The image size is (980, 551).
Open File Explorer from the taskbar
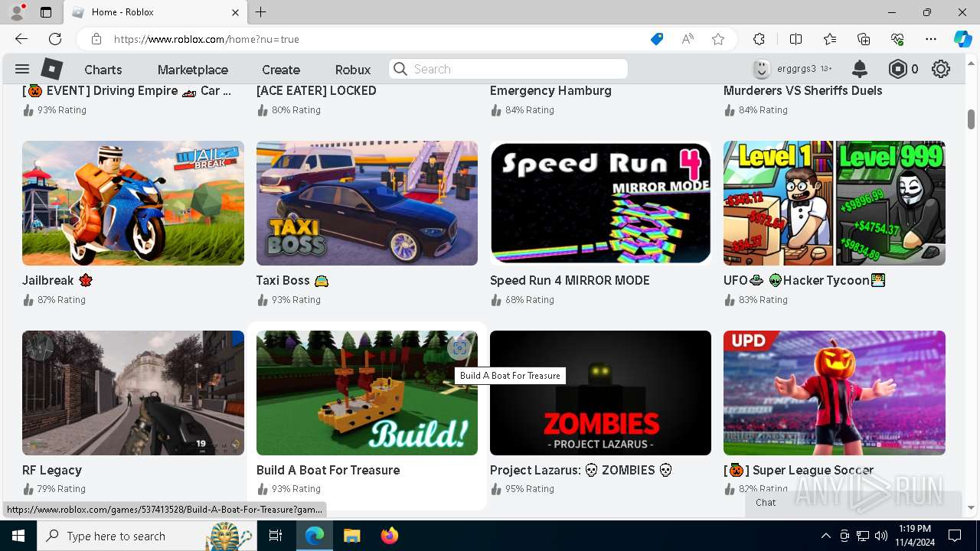coord(351,536)
